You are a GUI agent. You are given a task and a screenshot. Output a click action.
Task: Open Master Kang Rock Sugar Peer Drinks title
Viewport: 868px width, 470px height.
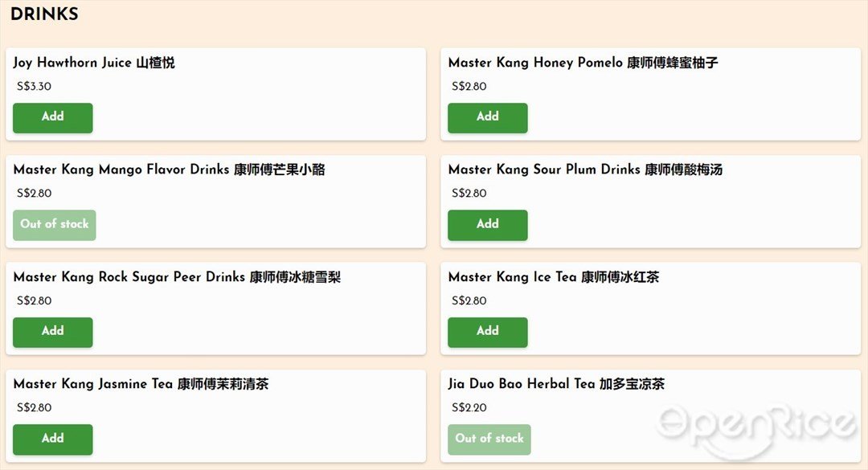tap(177, 277)
